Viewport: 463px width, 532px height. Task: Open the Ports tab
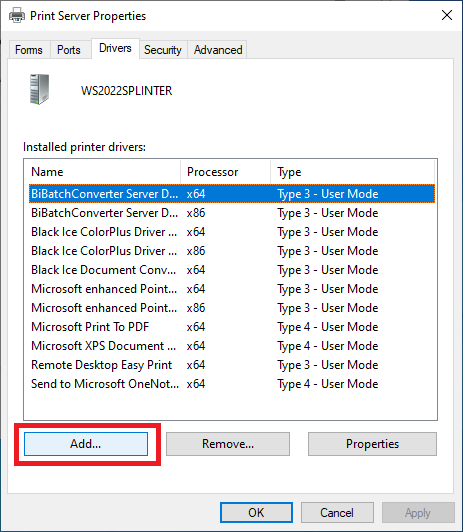click(x=69, y=50)
